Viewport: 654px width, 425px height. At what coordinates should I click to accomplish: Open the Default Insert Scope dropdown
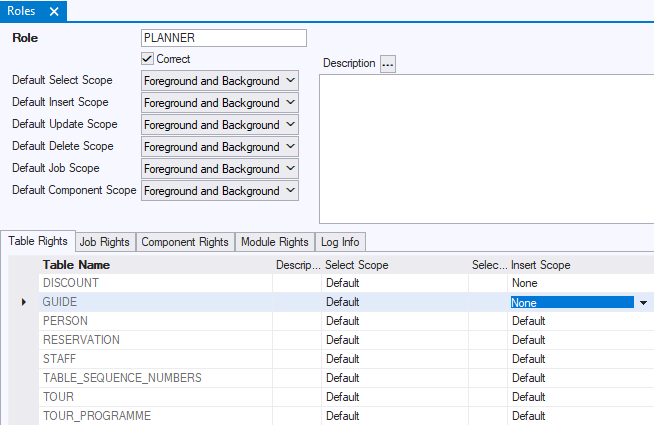290,103
